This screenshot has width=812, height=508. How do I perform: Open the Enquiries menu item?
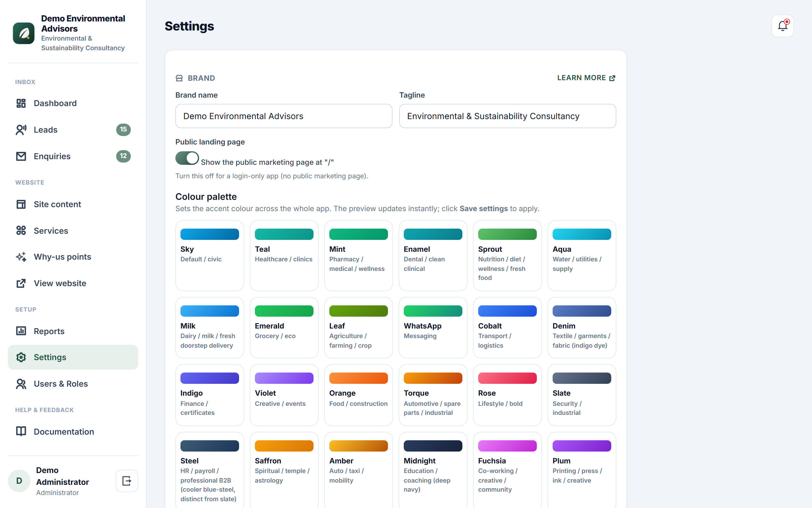[x=73, y=156]
